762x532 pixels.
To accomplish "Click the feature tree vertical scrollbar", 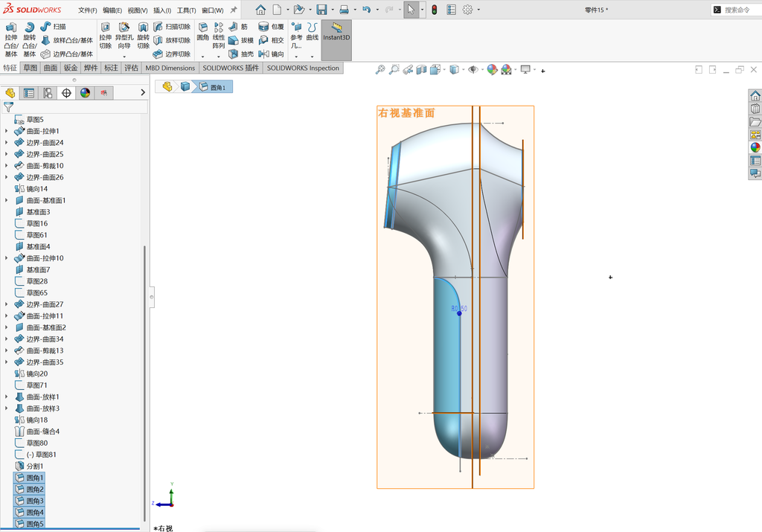I will 144,383.
